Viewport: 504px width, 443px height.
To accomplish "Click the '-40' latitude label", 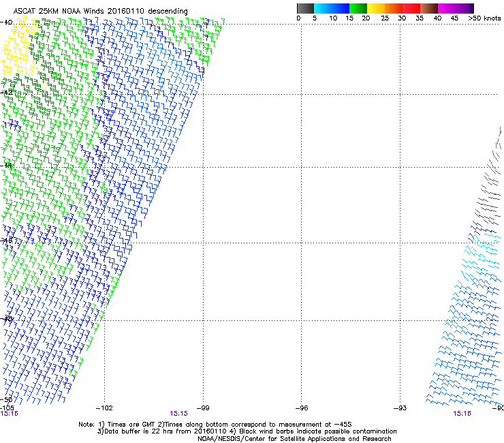I will coord(6,22).
